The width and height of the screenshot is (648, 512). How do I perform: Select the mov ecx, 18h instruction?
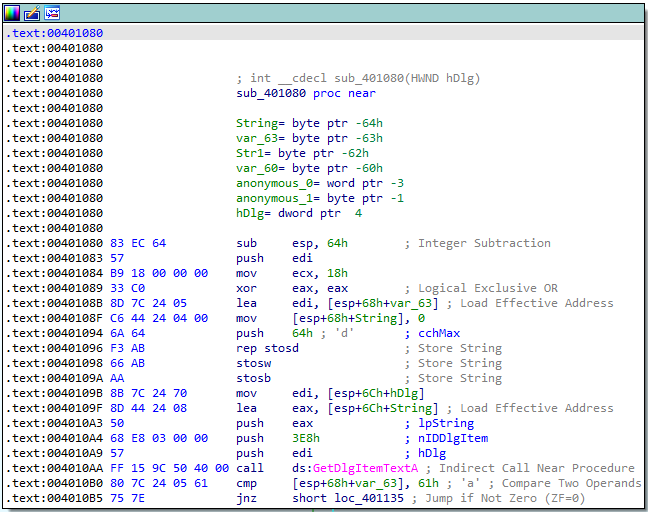pos(292,273)
